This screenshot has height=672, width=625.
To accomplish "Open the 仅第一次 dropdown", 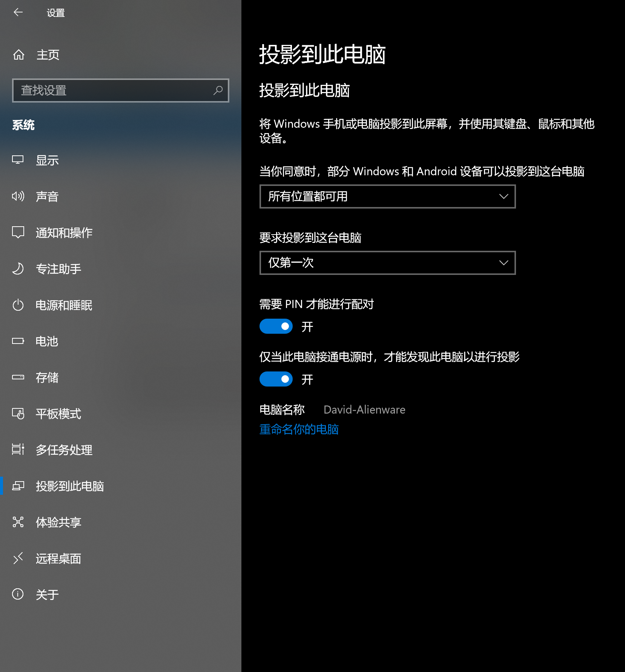I will click(x=387, y=263).
